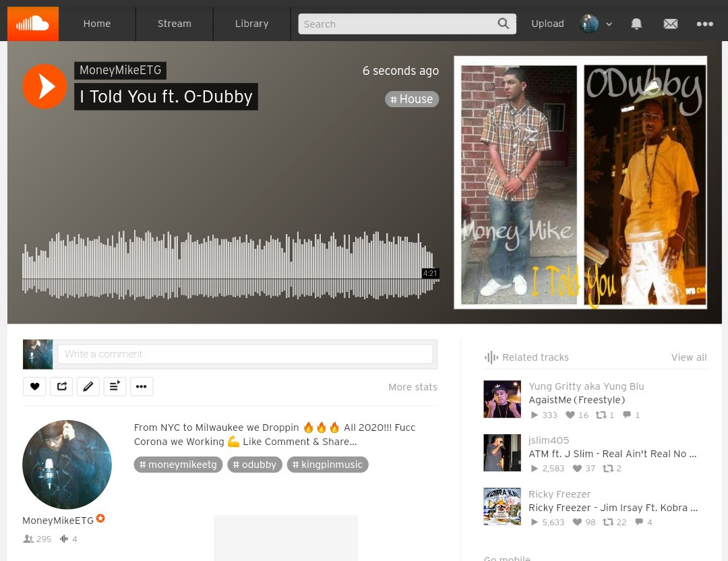The height and width of the screenshot is (561, 728).
Task: Open the track more options button
Action: (x=142, y=386)
